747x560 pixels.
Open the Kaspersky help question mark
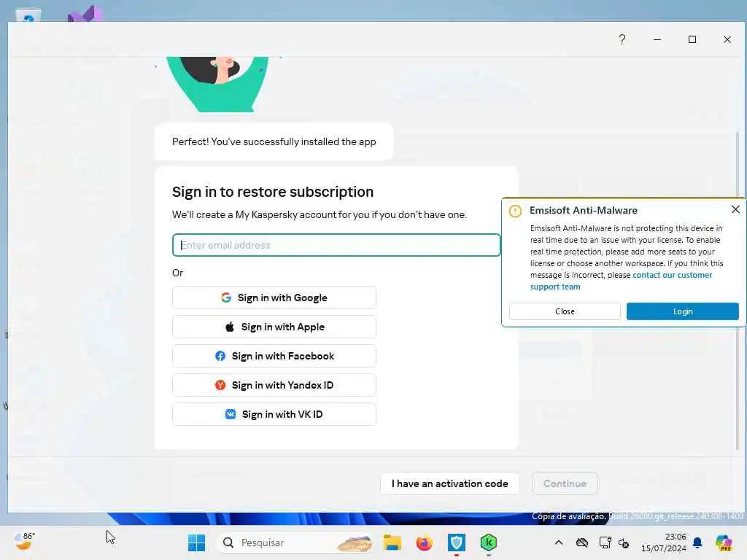click(622, 39)
